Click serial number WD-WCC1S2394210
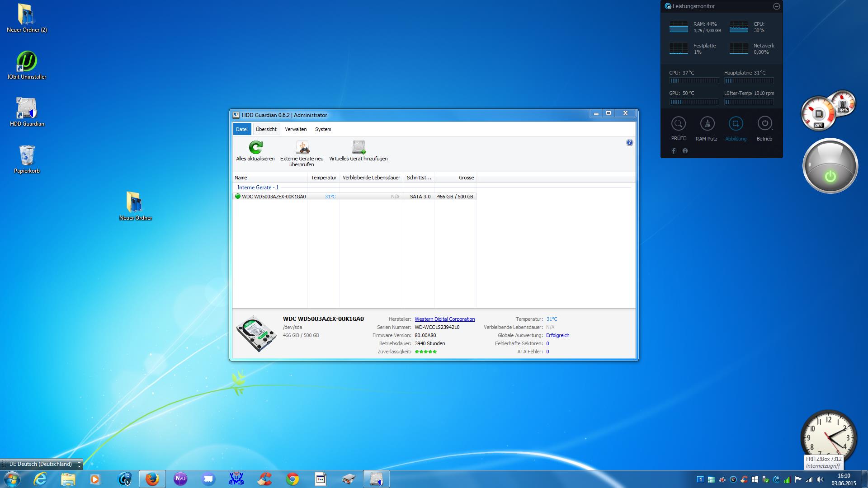 pos(437,327)
